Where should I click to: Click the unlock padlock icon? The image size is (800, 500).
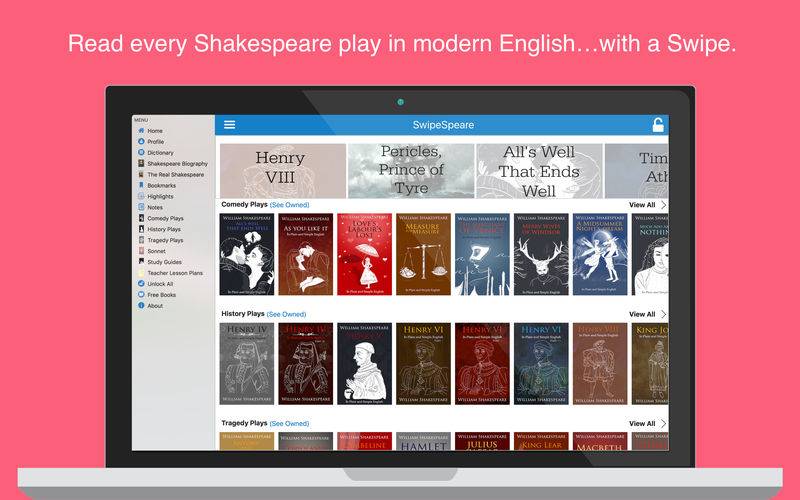click(x=658, y=125)
